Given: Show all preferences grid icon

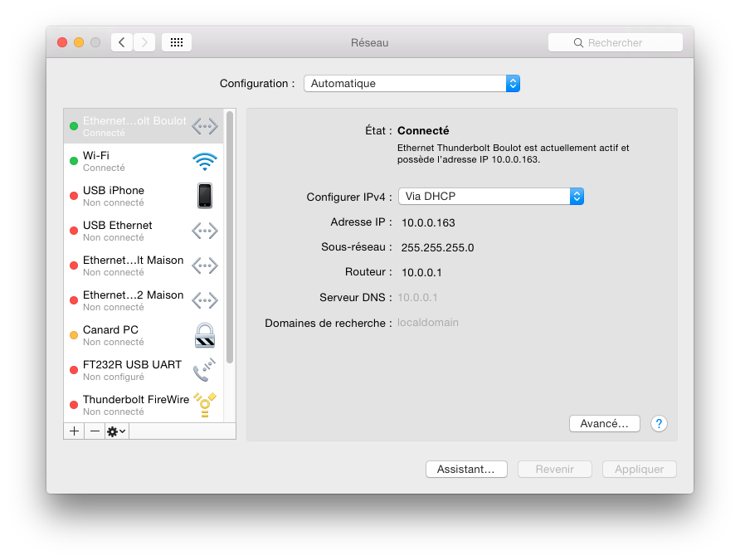Looking at the screenshot, I should click(x=177, y=42).
